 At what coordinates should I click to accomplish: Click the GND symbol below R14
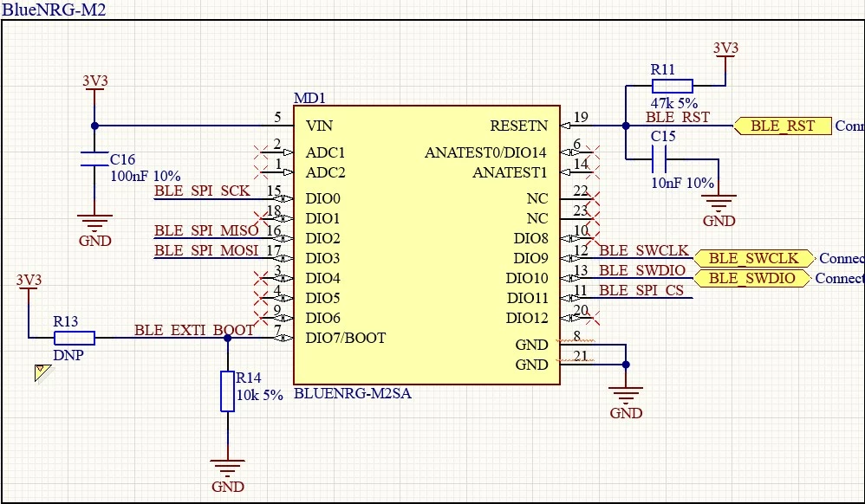[228, 476]
